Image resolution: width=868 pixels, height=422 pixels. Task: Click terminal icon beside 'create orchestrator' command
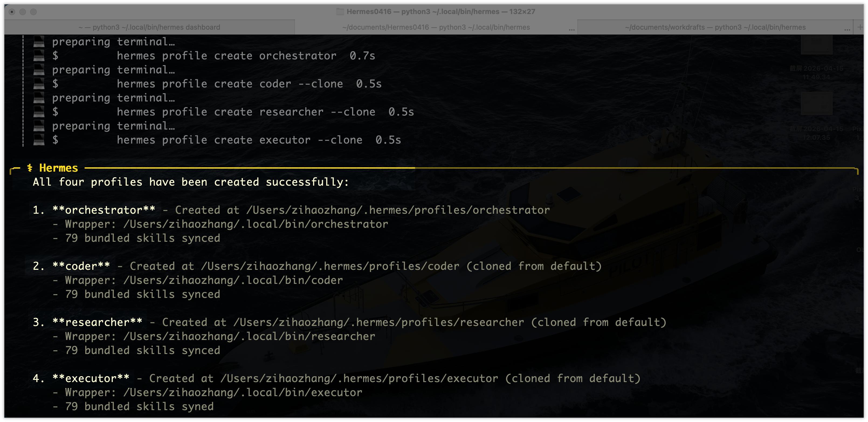coord(39,56)
